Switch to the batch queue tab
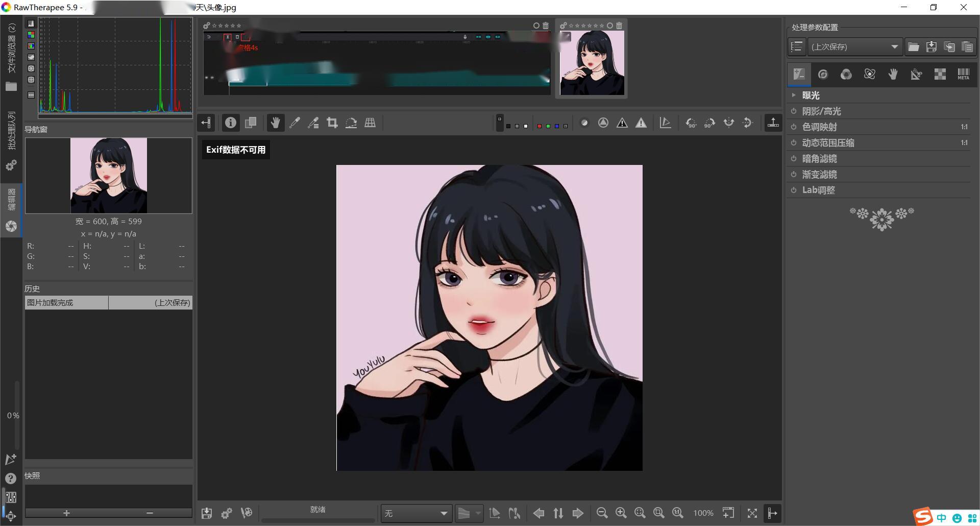This screenshot has height=526, width=980. point(11,140)
